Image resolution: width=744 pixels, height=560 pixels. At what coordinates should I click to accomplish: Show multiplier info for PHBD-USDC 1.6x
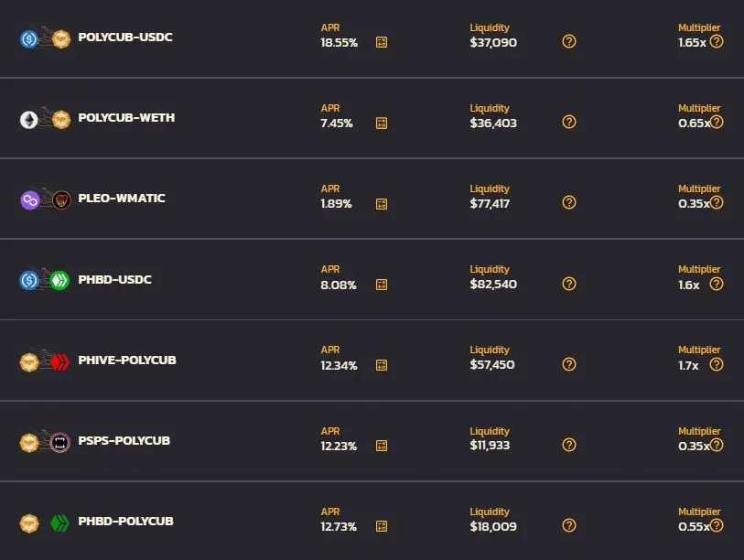(717, 284)
